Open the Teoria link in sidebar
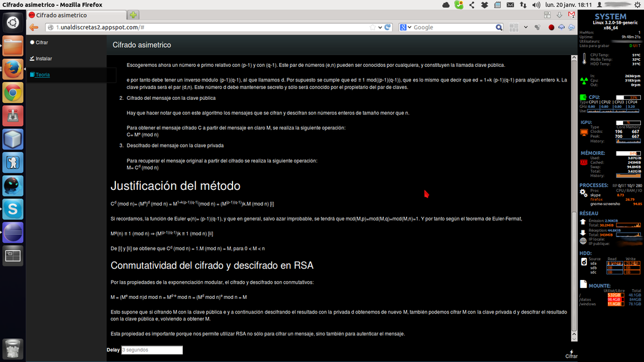Viewport: 644px width, 362px height. coord(42,75)
